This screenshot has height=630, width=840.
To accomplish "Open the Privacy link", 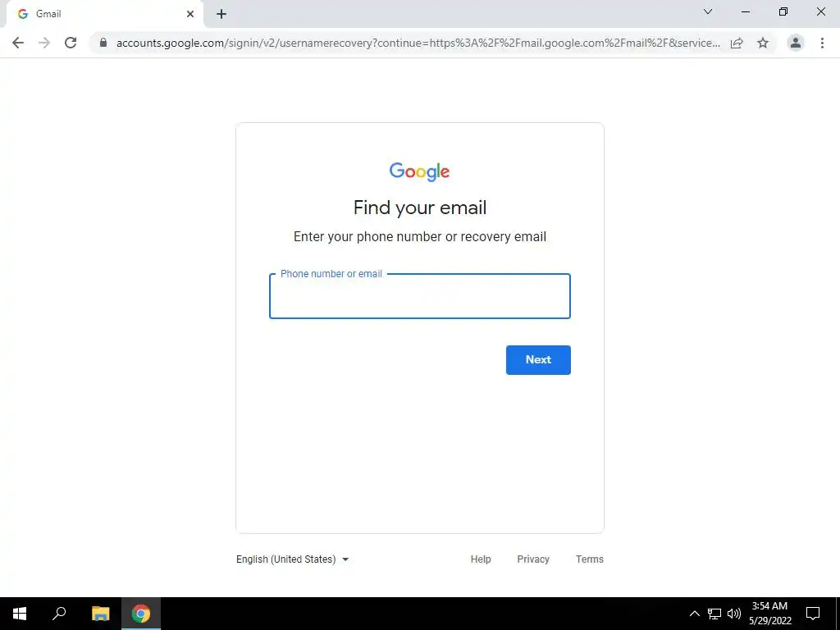I will tap(533, 559).
